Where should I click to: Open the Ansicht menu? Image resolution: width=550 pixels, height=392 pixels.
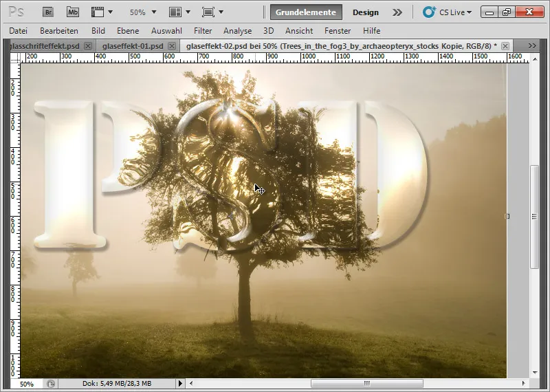click(x=299, y=31)
